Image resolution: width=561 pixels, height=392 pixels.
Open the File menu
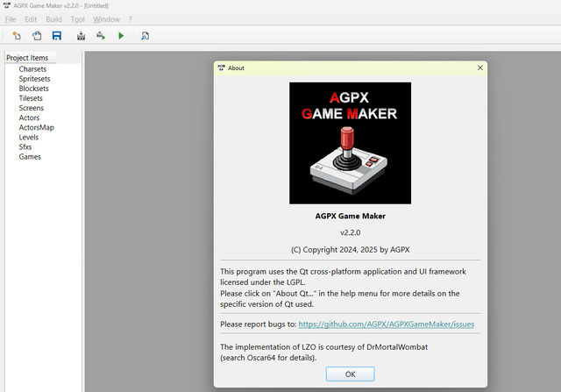pyautogui.click(x=11, y=19)
